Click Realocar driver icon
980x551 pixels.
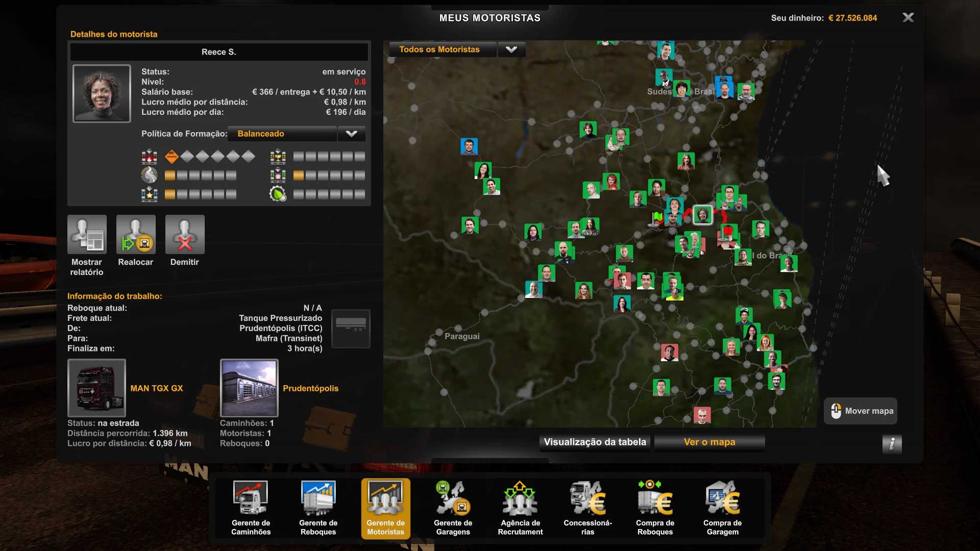click(136, 235)
